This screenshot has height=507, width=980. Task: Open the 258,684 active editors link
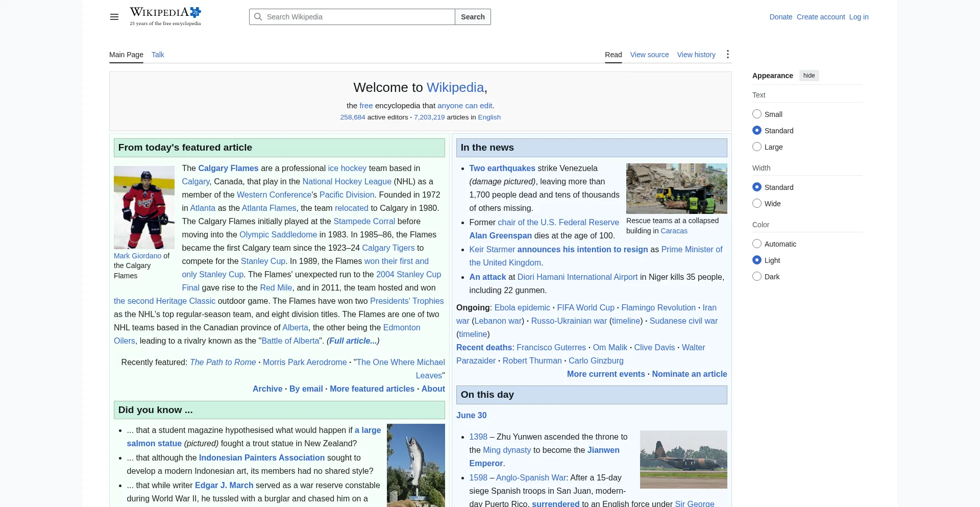pos(353,117)
